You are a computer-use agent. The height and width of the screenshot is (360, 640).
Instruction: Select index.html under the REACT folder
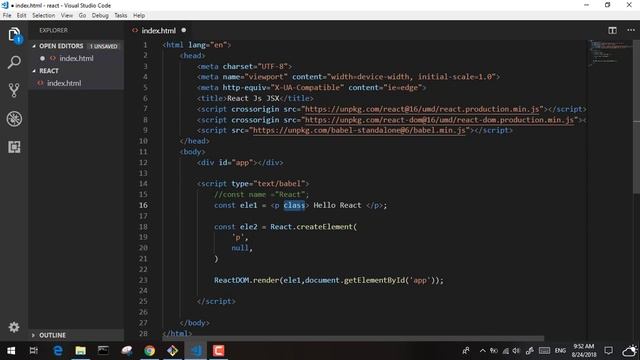click(x=64, y=83)
